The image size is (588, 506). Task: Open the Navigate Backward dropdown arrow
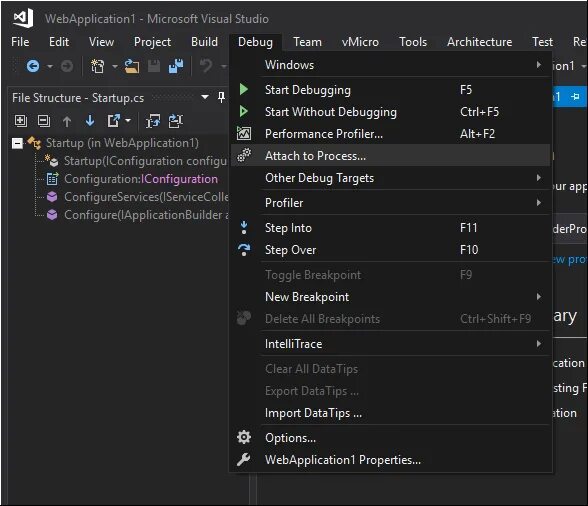(50, 67)
